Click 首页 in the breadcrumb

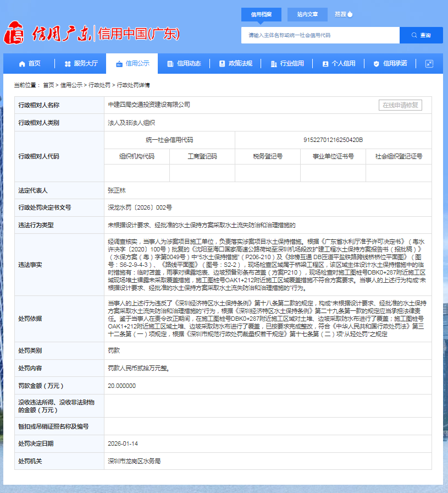click(48, 85)
